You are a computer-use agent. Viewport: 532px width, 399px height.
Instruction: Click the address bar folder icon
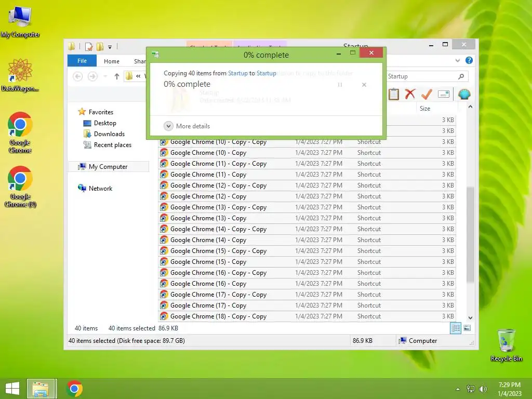click(x=129, y=76)
